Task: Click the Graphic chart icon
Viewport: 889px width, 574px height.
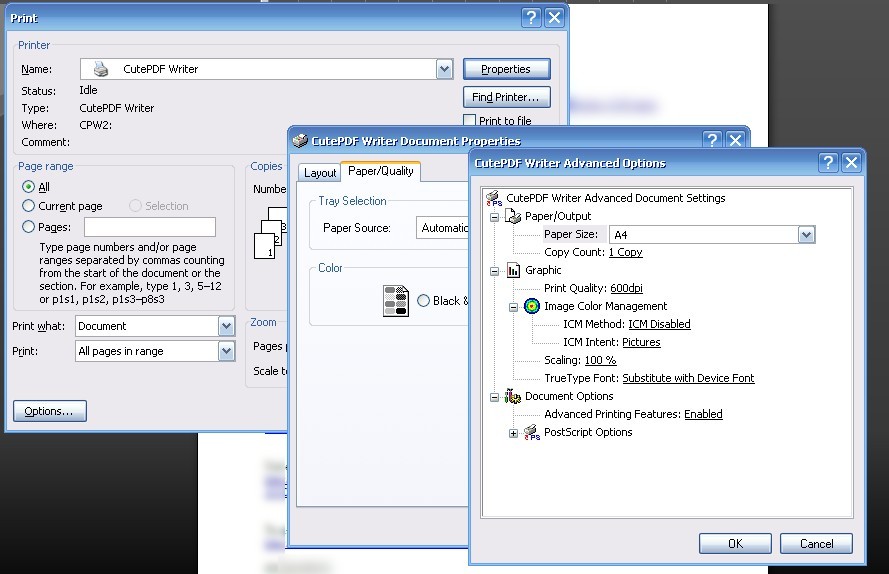Action: click(513, 270)
